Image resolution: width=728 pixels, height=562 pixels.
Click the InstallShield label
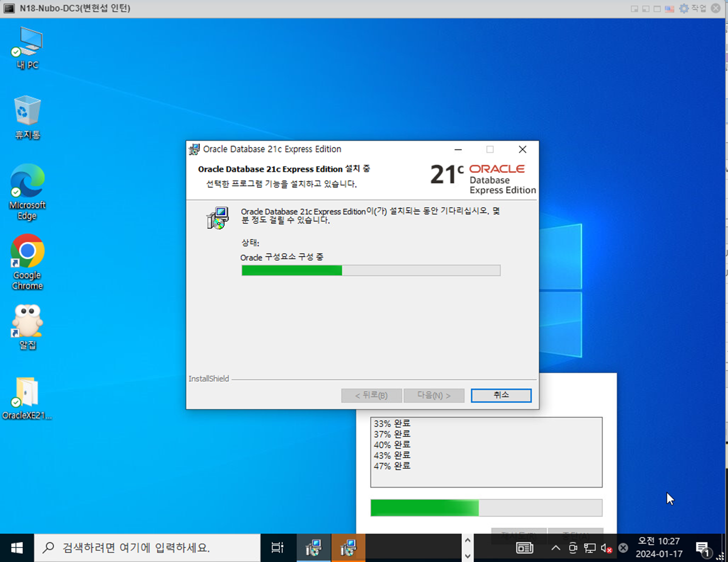click(x=208, y=379)
